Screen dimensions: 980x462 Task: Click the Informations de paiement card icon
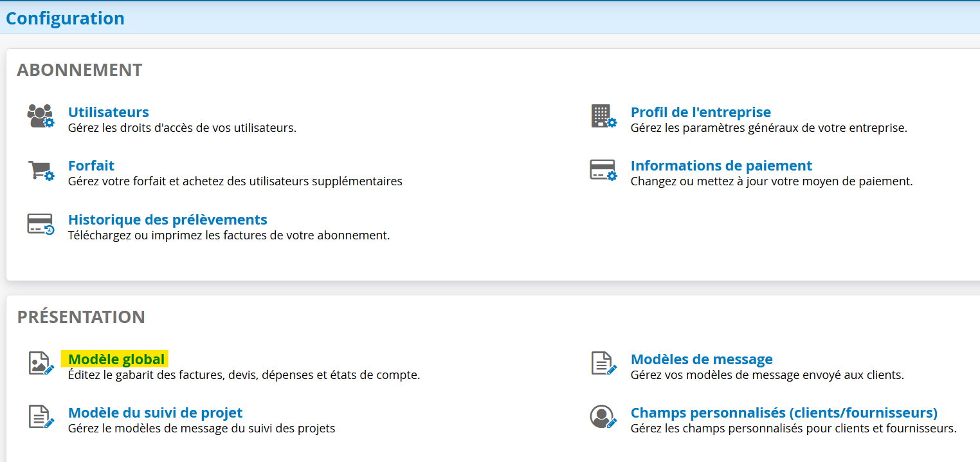point(603,171)
